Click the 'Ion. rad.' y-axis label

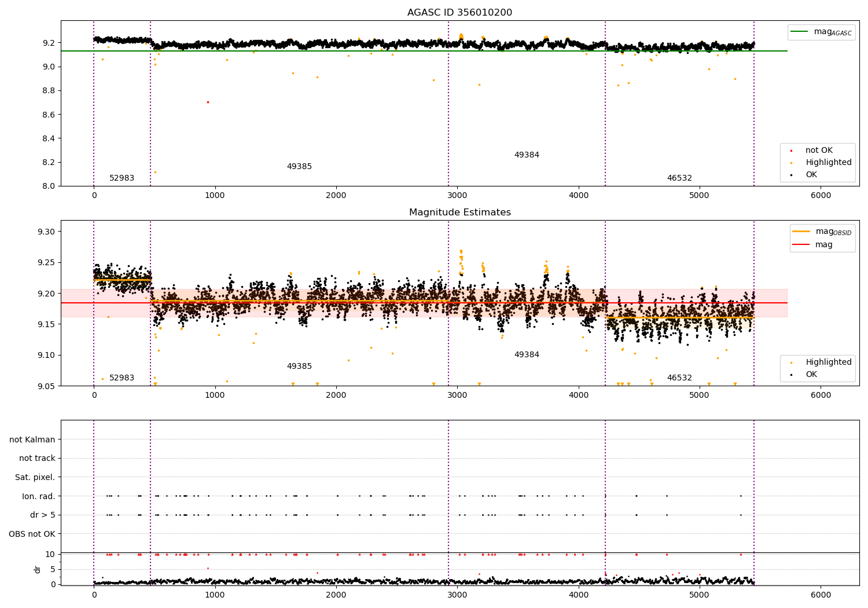click(39, 496)
